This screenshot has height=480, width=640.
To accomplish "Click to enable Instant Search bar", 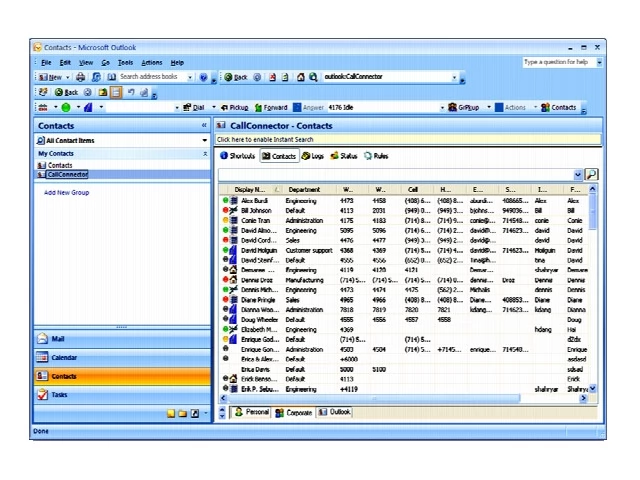I will (x=260, y=140).
